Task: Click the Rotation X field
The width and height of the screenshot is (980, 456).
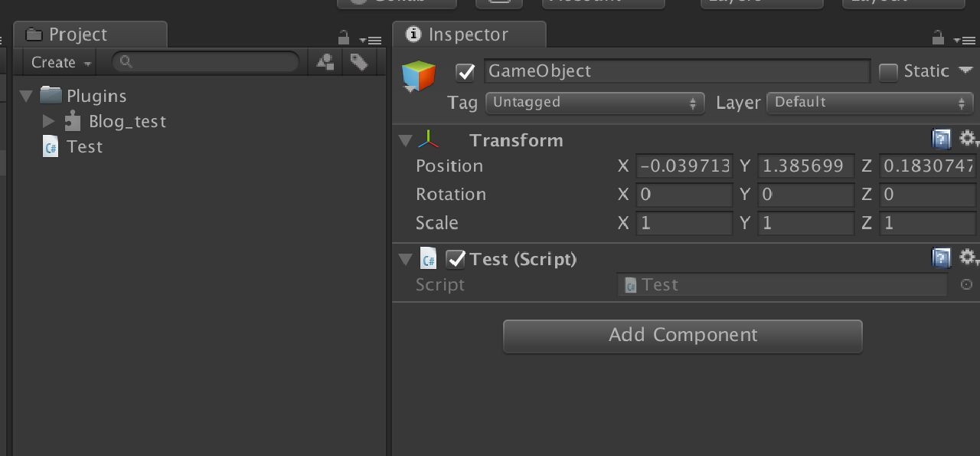Action: point(684,195)
